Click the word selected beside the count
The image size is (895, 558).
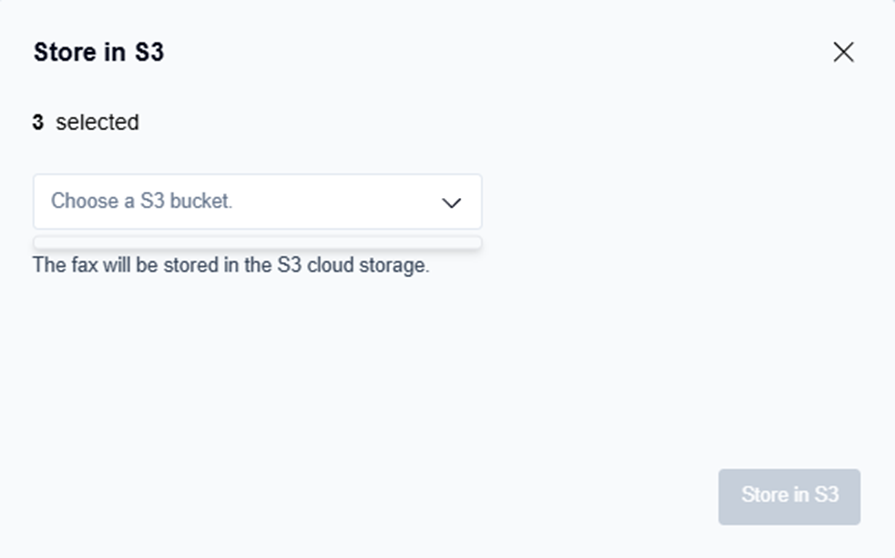point(97,123)
